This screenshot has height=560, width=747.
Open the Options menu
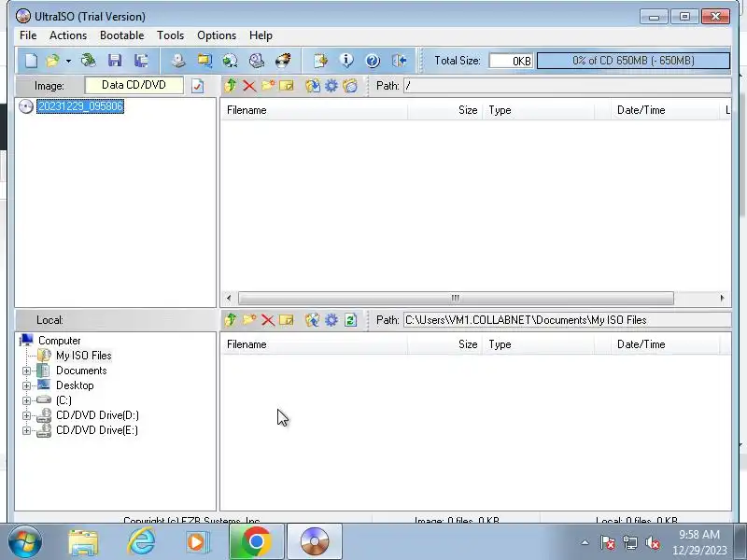point(217,35)
